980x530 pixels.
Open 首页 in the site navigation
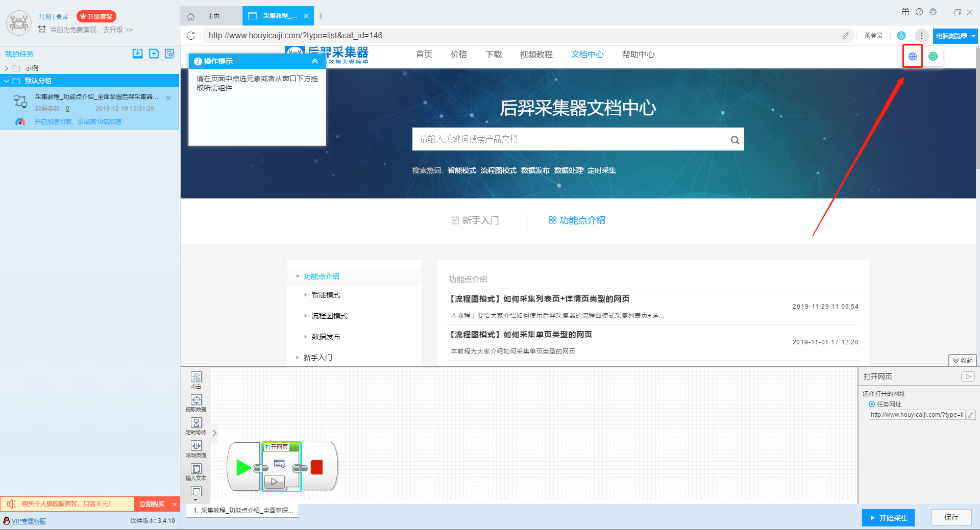tap(424, 55)
